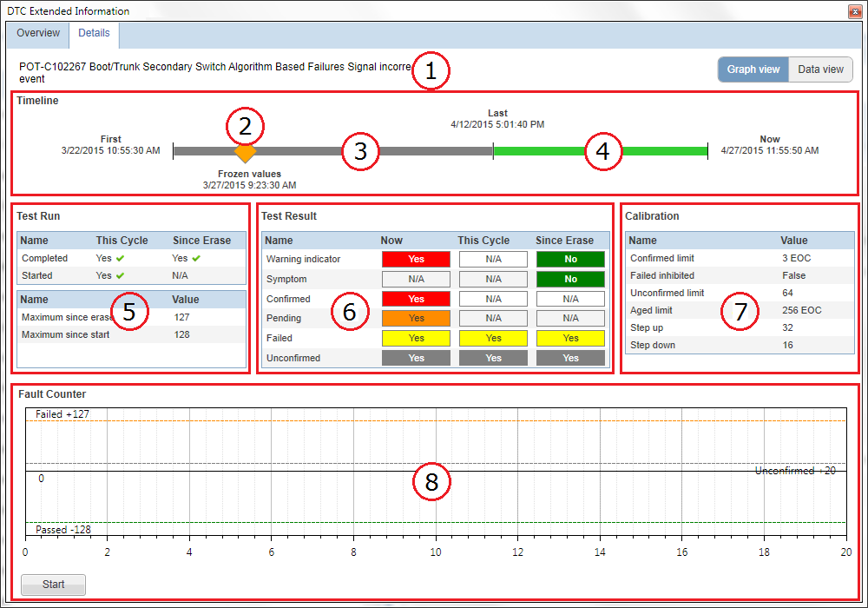Click the 'Value' header in the Calibration table
The image size is (868, 608).
coord(794,241)
